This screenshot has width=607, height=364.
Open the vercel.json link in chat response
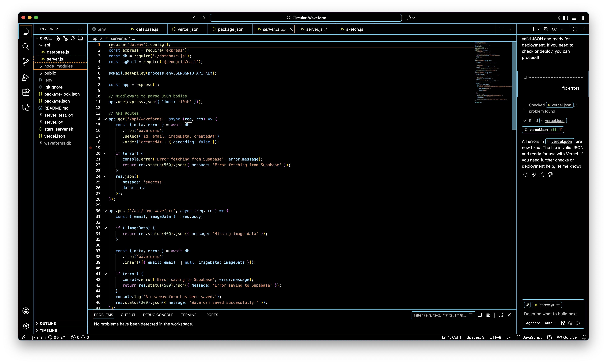[559, 141]
